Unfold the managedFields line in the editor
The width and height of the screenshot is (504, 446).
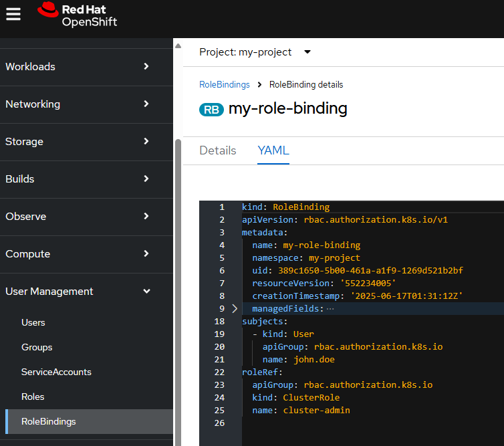click(x=235, y=309)
